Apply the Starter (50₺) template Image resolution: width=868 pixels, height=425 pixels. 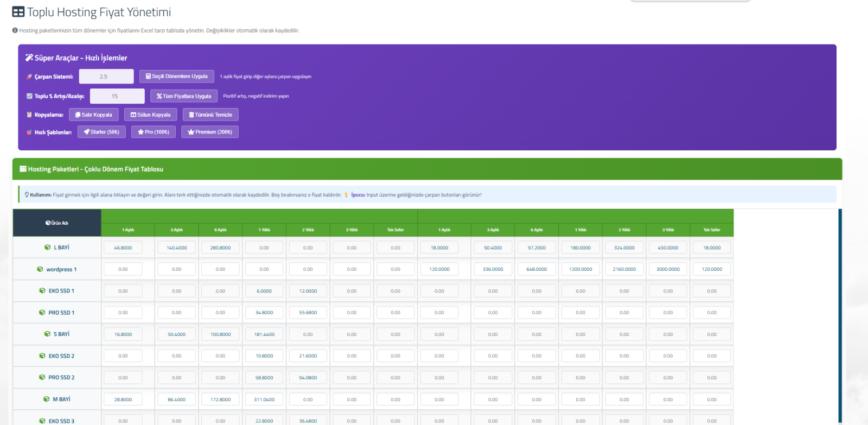(101, 132)
